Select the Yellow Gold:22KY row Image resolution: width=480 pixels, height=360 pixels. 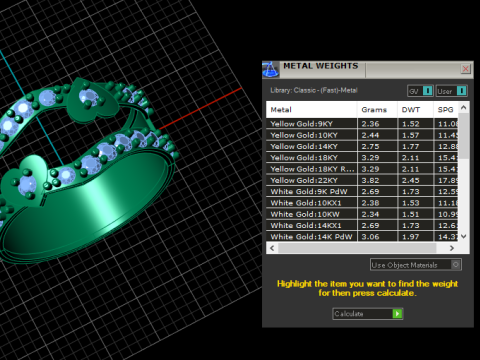tap(362, 180)
